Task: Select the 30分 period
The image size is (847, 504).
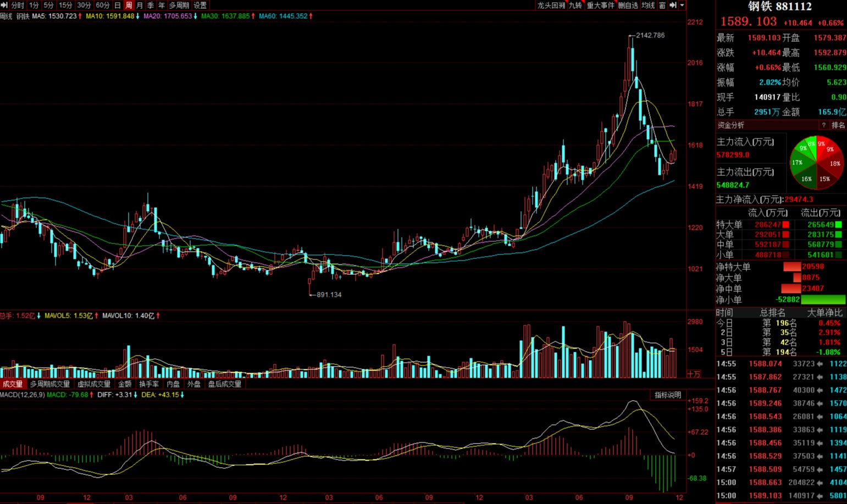Action: (x=84, y=5)
